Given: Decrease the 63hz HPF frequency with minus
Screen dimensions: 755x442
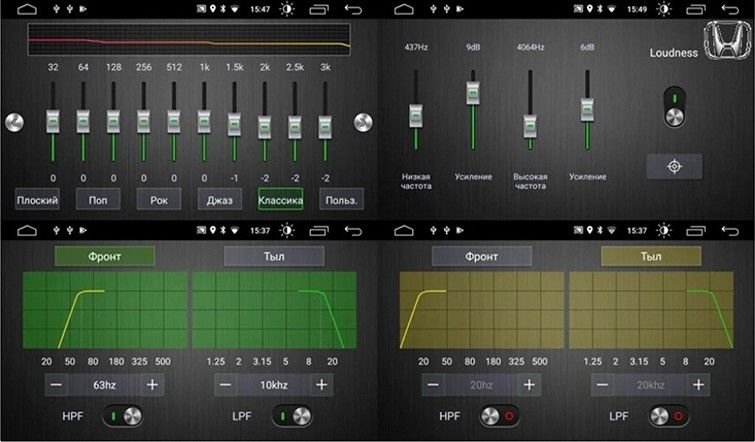Looking at the screenshot, I should click(56, 385).
